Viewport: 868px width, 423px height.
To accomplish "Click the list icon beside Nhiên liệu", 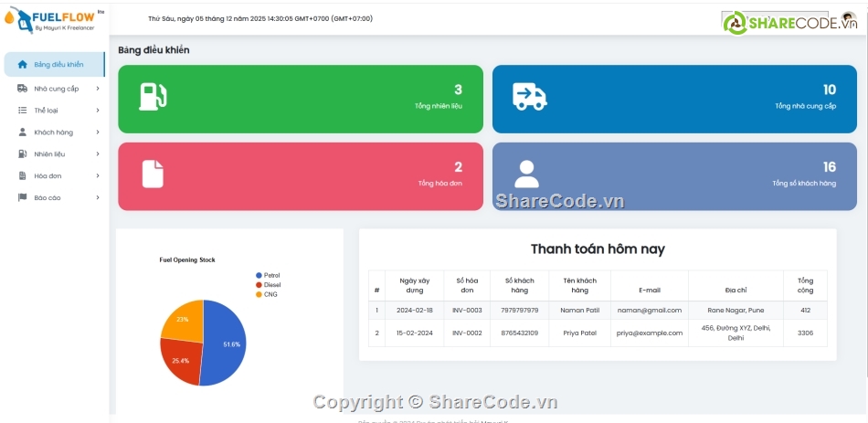I will (x=22, y=154).
